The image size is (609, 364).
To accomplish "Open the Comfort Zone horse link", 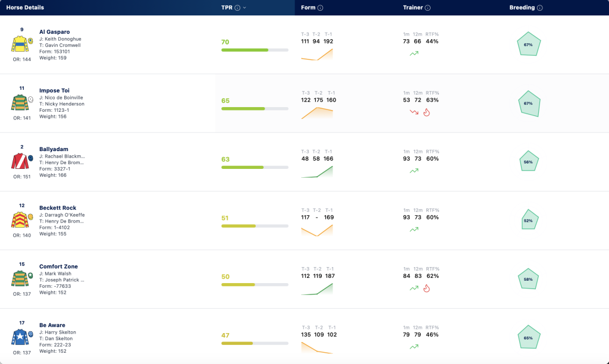I will tap(58, 266).
